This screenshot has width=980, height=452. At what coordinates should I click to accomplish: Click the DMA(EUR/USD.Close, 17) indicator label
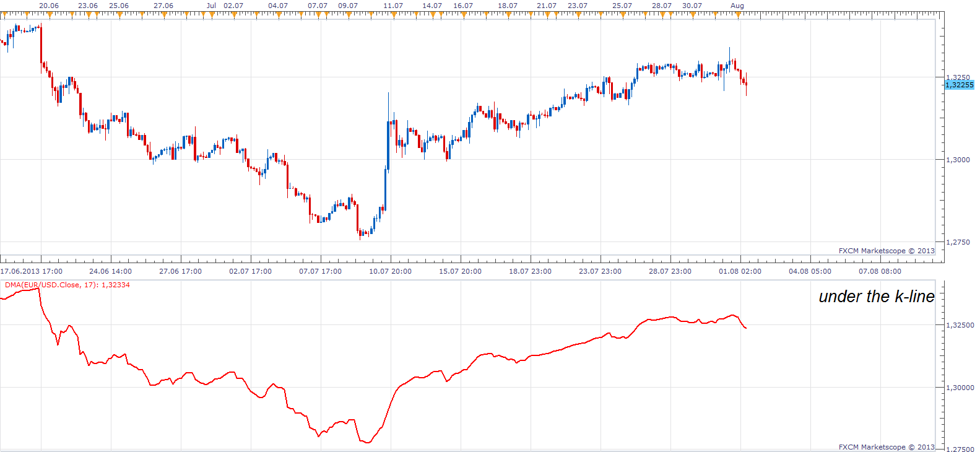[67, 285]
